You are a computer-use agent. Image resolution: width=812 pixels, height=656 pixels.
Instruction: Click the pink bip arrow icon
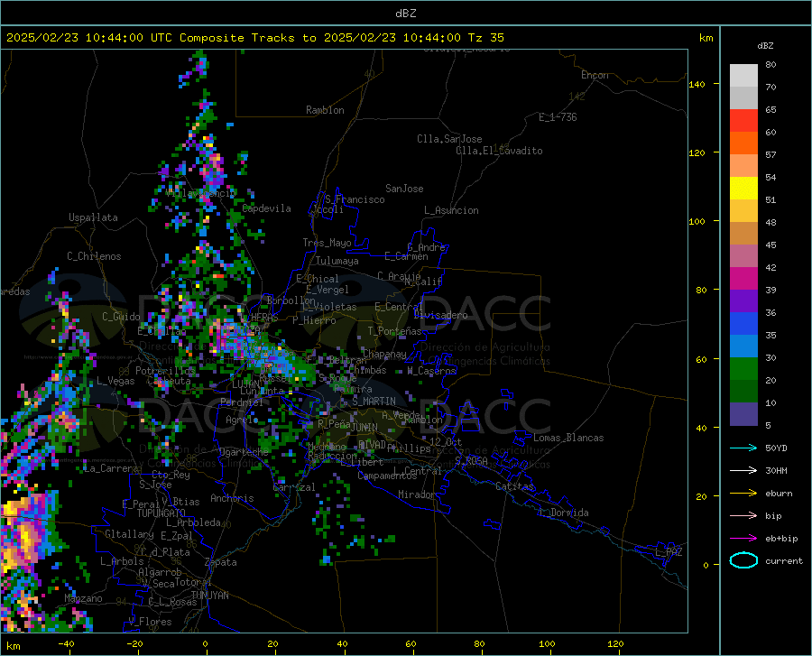coord(743,516)
